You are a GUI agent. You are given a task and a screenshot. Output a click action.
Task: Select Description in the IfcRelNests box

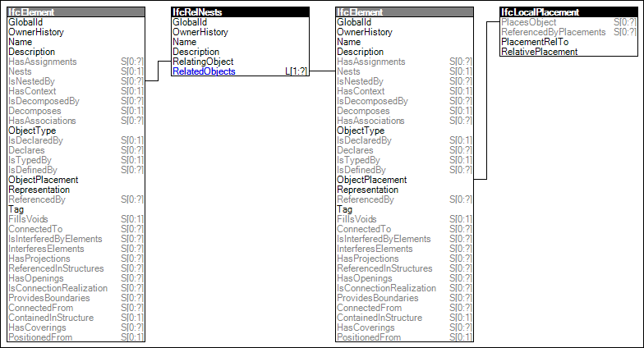[x=195, y=52]
